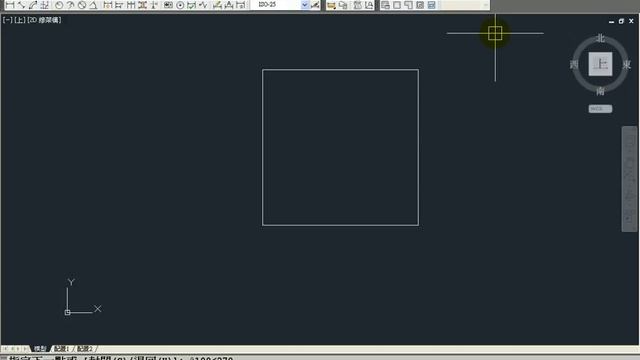Select the Dimension Break tool
Image resolution: width=640 pixels, height=360 pixels.
[154, 5]
